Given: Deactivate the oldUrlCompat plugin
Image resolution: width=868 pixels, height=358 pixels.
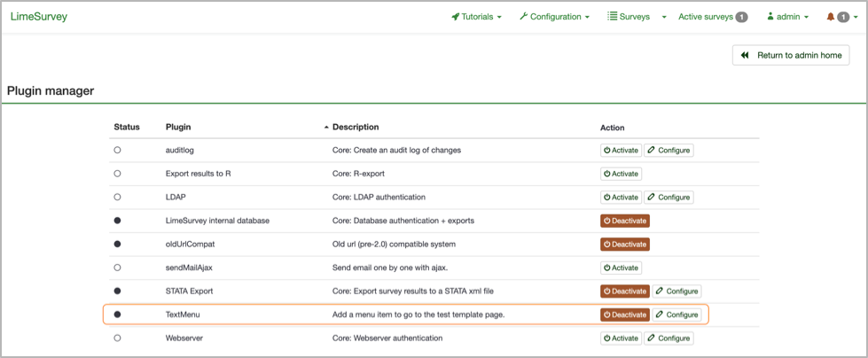Looking at the screenshot, I should coord(625,244).
